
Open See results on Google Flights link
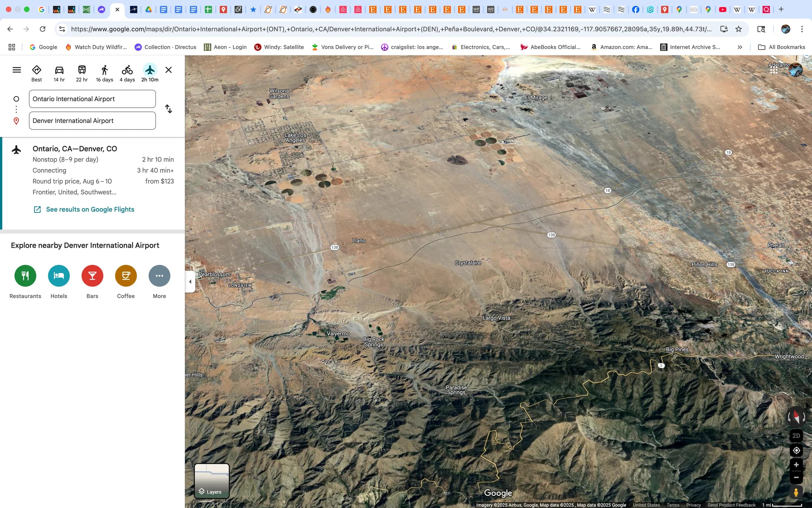click(x=84, y=209)
